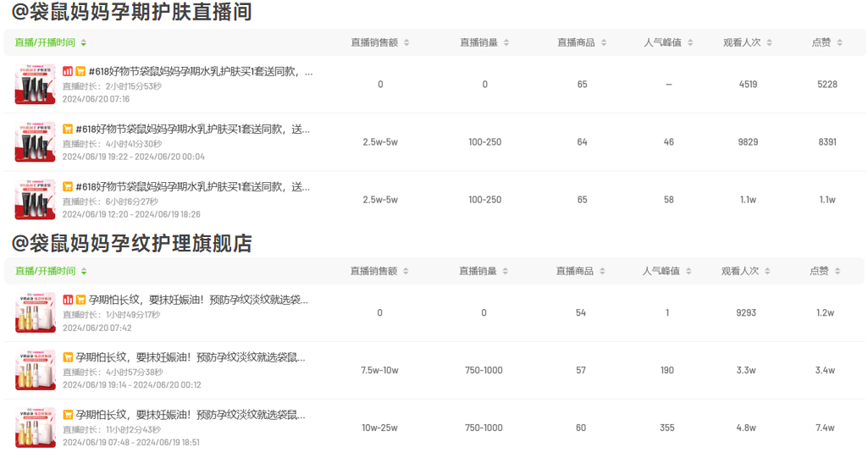Select the 9829 views cell
This screenshot has width=868, height=458.
[748, 142]
